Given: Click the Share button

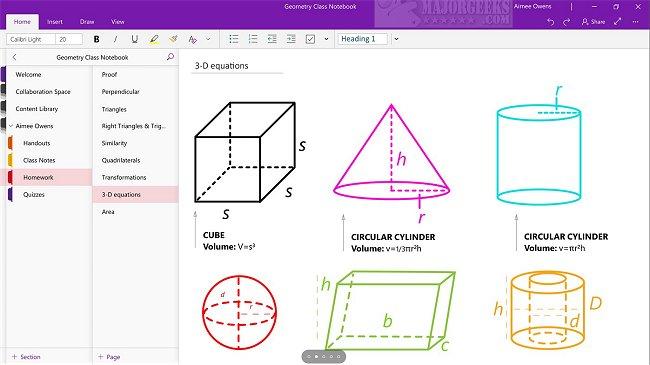Looking at the screenshot, I should [594, 22].
